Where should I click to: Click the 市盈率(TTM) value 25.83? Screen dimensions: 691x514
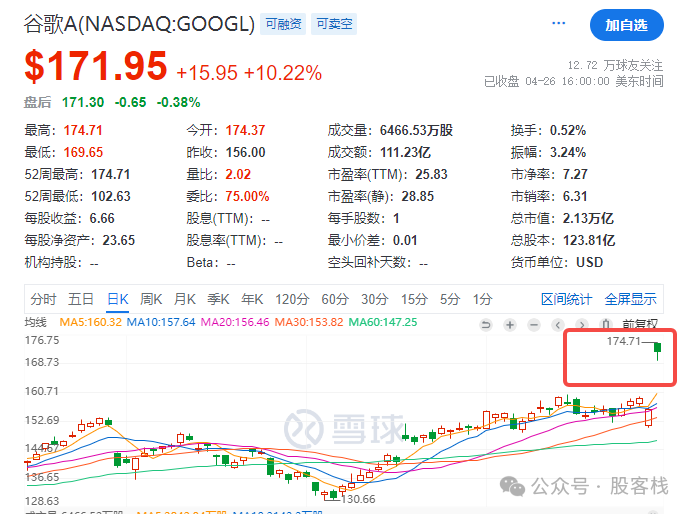coord(431,175)
